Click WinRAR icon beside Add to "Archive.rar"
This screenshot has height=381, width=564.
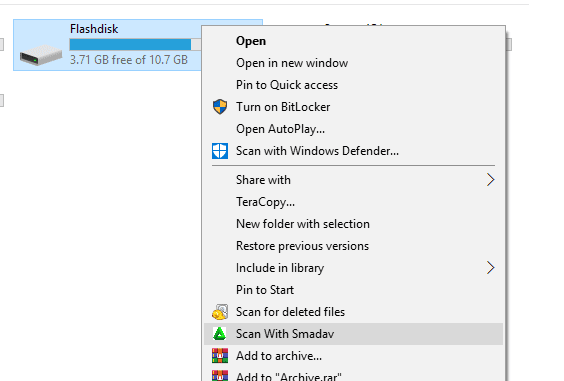220,375
